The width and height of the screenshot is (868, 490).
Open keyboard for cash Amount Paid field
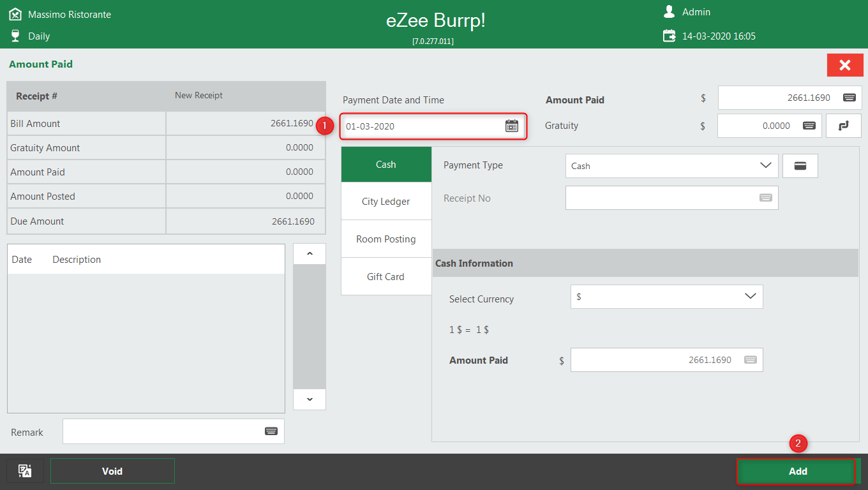click(751, 360)
